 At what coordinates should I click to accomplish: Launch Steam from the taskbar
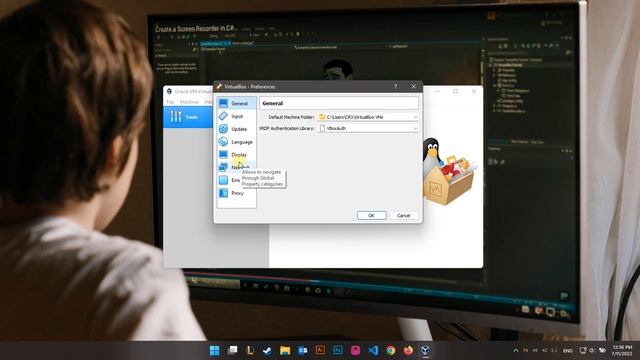tap(267, 350)
